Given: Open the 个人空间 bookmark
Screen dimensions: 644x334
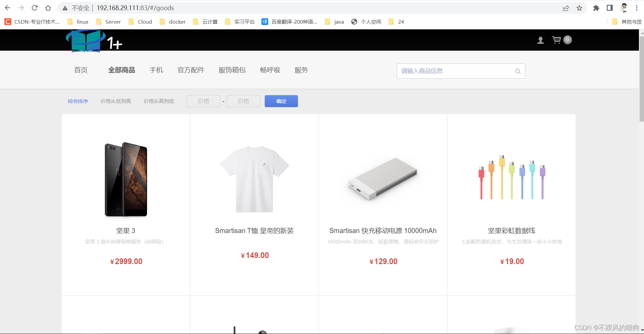Looking at the screenshot, I should click(366, 22).
